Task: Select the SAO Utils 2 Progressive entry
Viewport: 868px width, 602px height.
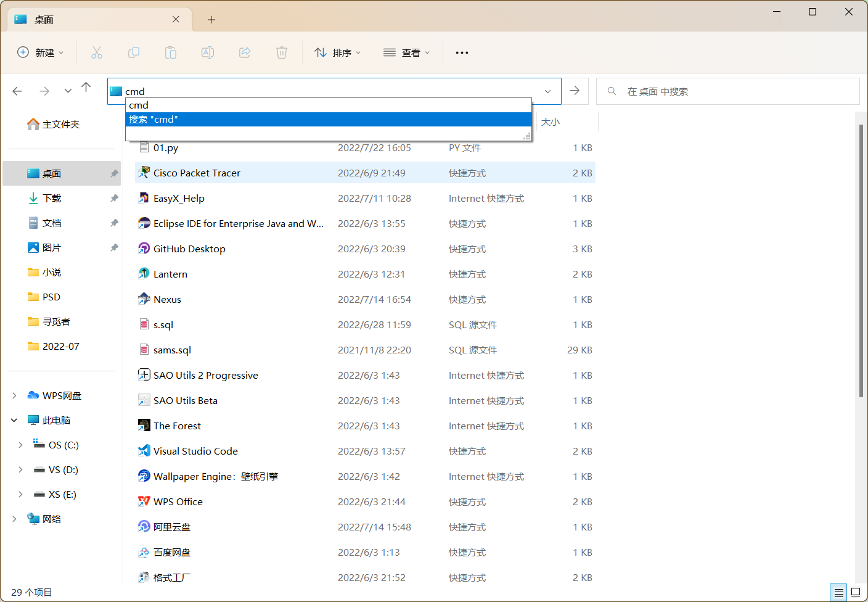Action: [365, 375]
